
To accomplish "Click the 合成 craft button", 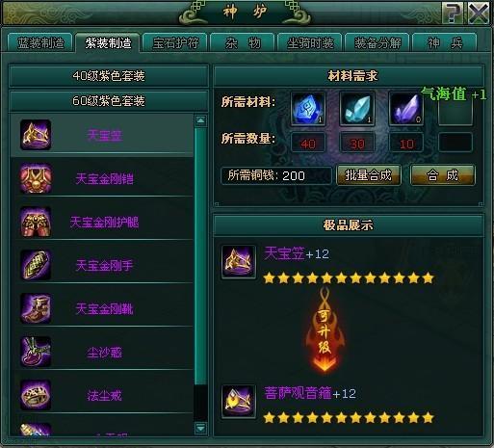I will pos(443,175).
